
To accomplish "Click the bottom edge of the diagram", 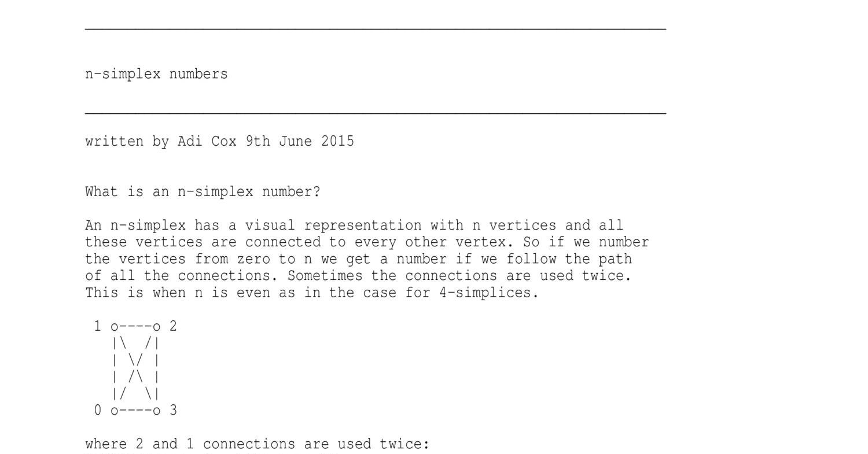I will (135, 411).
